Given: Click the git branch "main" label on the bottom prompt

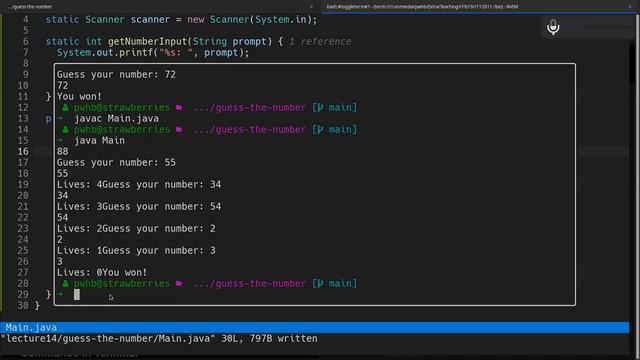Looking at the screenshot, I should [x=343, y=284].
